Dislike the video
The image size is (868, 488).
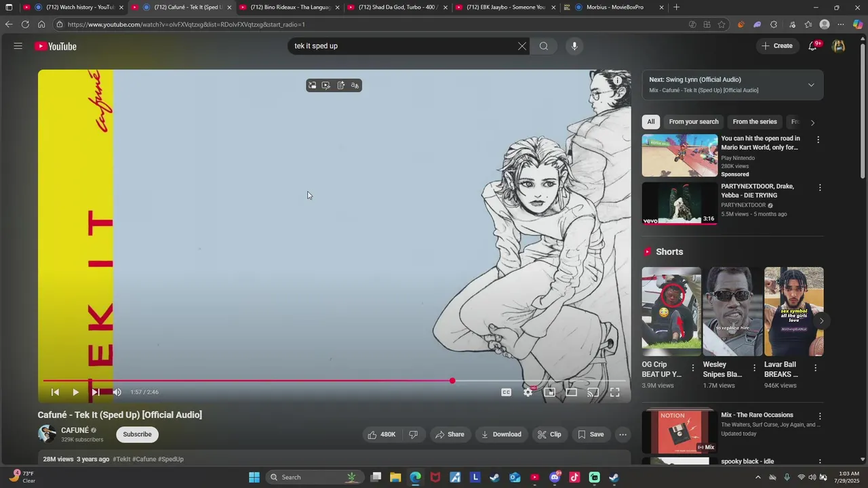point(413,434)
